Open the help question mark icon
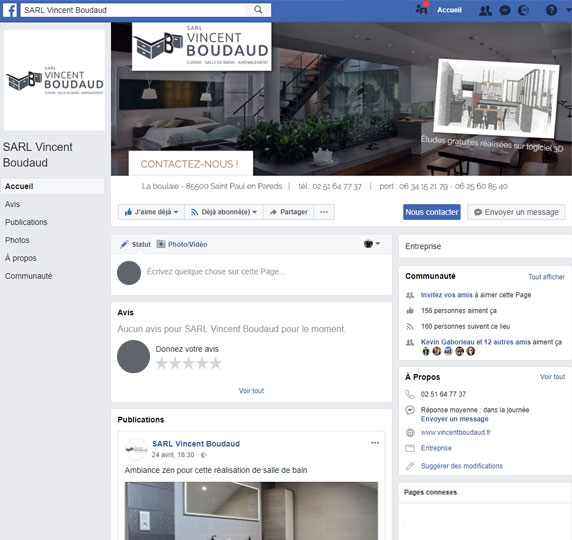 pos(551,10)
